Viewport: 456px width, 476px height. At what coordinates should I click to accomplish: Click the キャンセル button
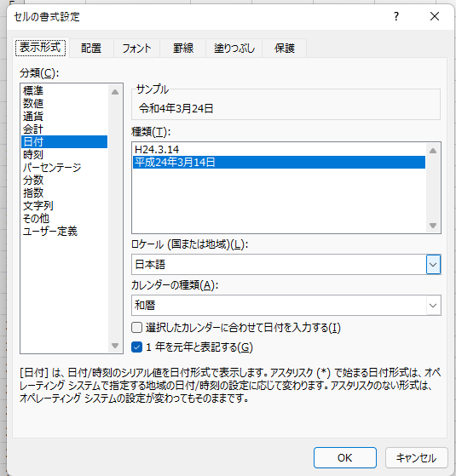(x=417, y=457)
